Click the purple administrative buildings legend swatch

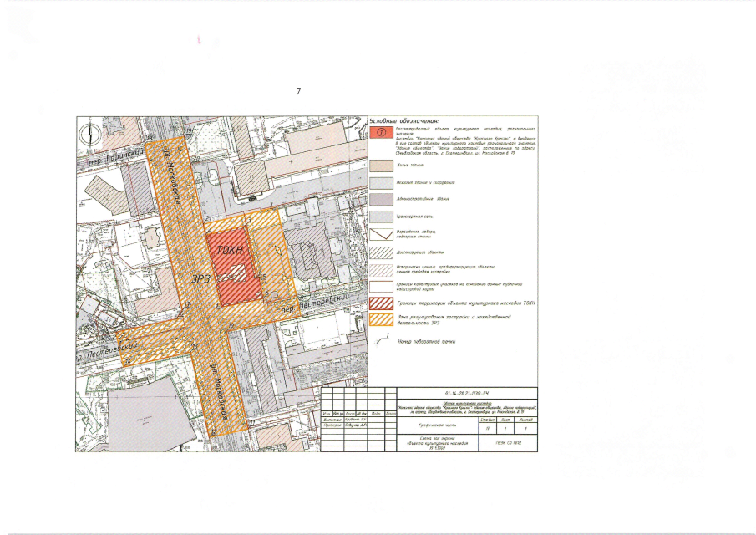point(381,199)
